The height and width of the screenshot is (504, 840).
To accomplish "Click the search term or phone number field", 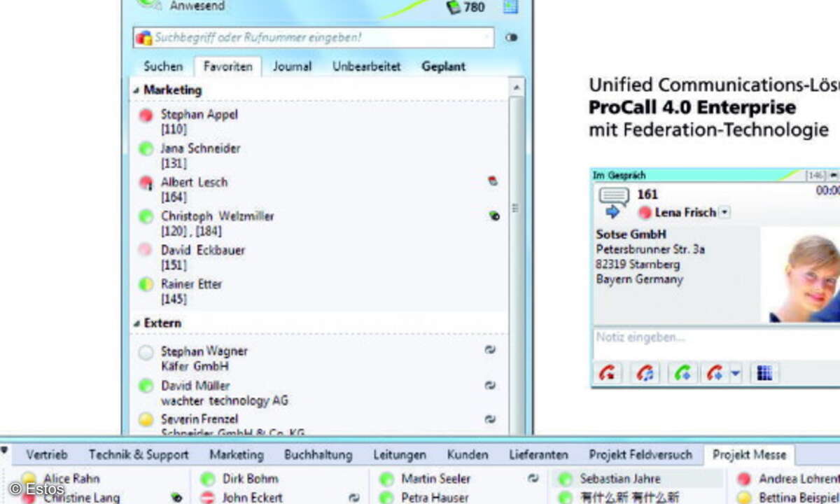I will click(314, 38).
